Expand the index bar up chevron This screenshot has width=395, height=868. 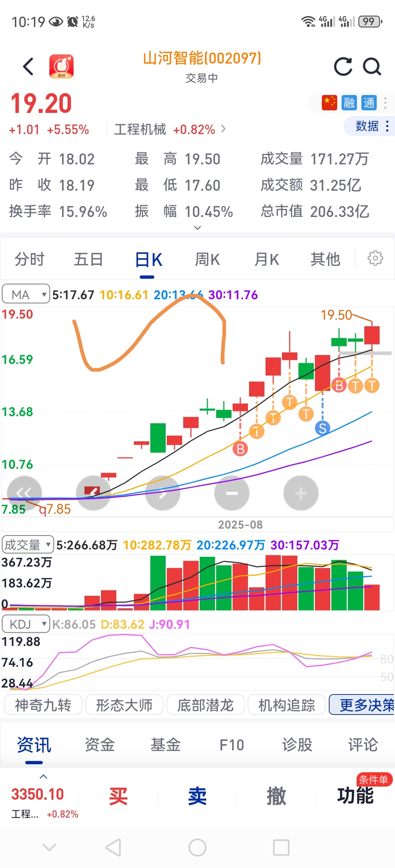point(44,777)
